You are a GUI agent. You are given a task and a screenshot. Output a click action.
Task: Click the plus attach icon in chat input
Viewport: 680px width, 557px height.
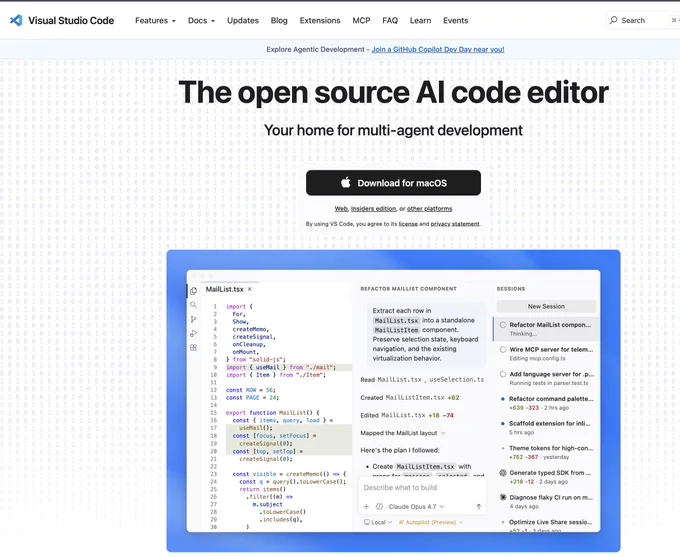click(x=366, y=506)
